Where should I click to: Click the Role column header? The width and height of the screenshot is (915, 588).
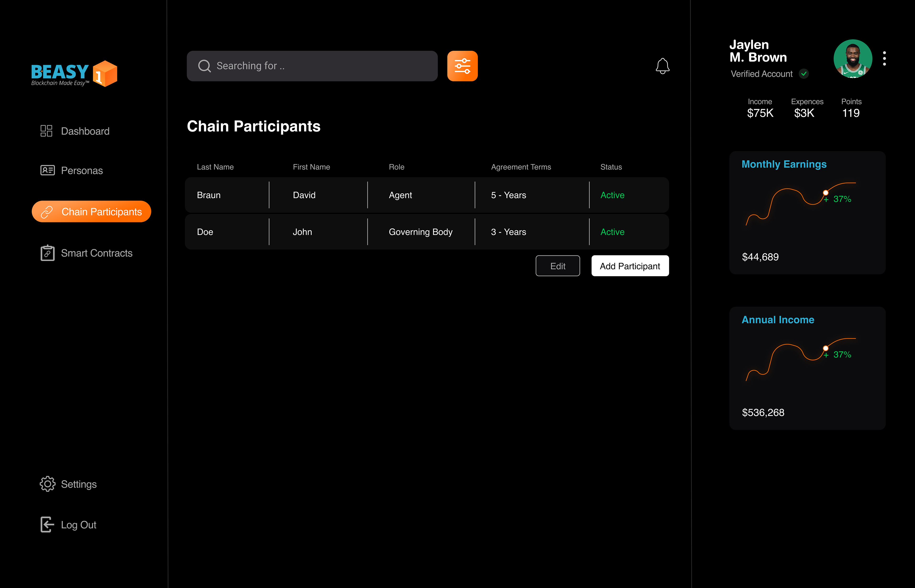click(x=396, y=167)
